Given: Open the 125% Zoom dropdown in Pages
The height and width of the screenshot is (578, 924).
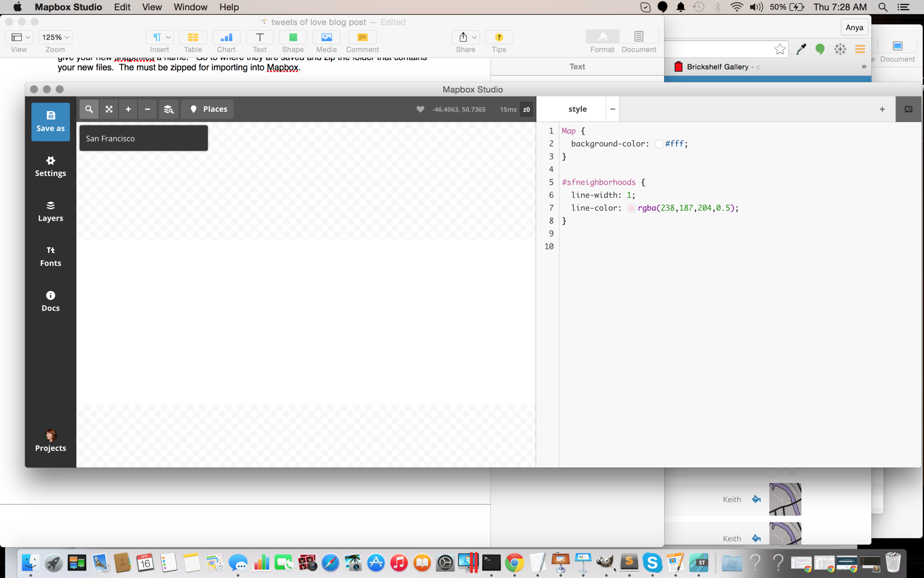Looking at the screenshot, I should [x=55, y=37].
